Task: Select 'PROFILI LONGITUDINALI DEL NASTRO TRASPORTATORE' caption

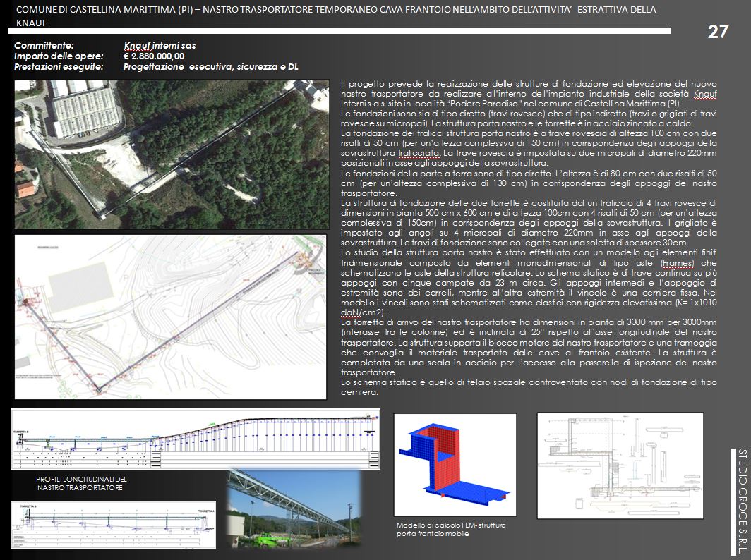Action: click(81, 483)
